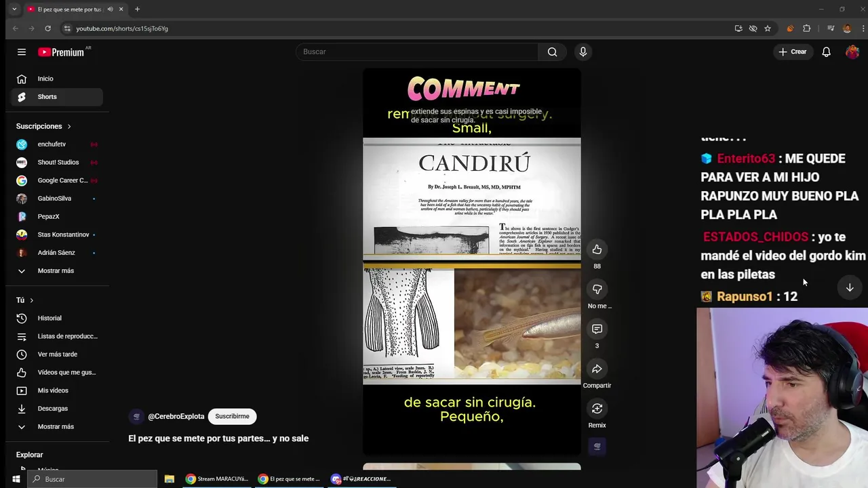
Task: Click ESTADOS_CHIDOS username in chat
Action: tap(755, 237)
